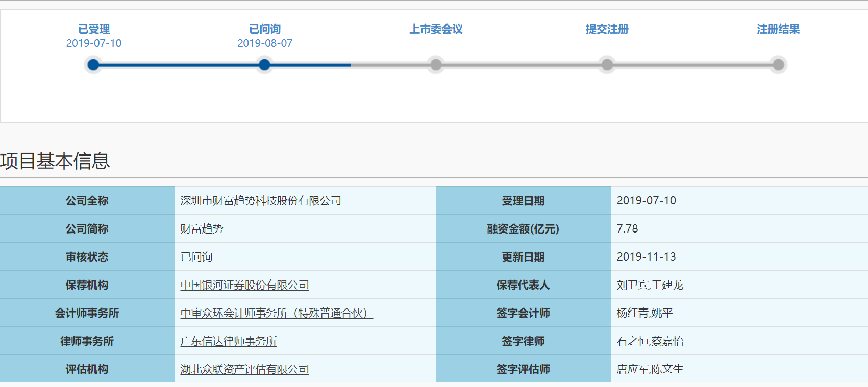Click the 已问询 progress step dot
Viewport: 868px width, 387px height.
tap(264, 65)
